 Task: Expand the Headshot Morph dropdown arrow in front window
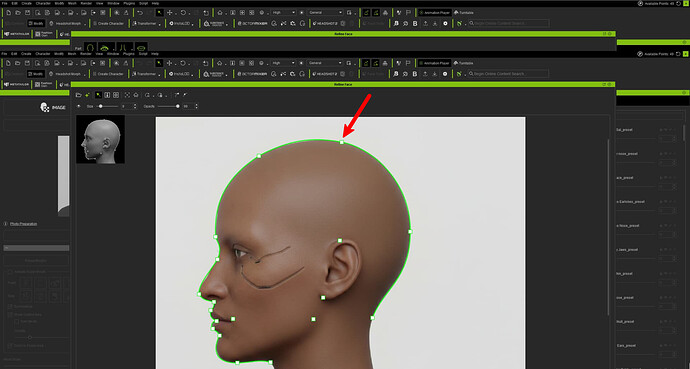84,75
